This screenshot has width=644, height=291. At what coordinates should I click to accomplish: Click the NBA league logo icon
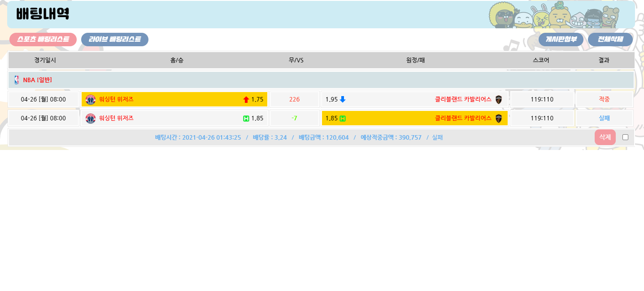click(x=17, y=80)
